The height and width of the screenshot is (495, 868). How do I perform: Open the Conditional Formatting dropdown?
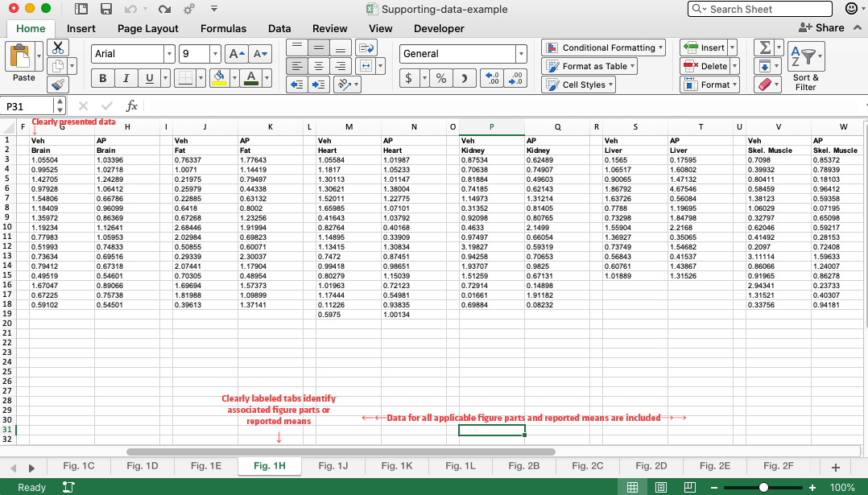[605, 47]
